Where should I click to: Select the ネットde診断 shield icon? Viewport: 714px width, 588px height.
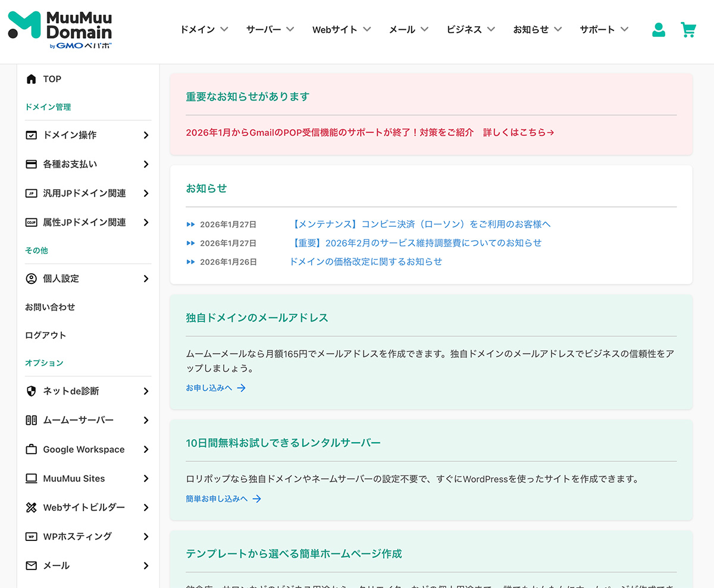point(31,391)
